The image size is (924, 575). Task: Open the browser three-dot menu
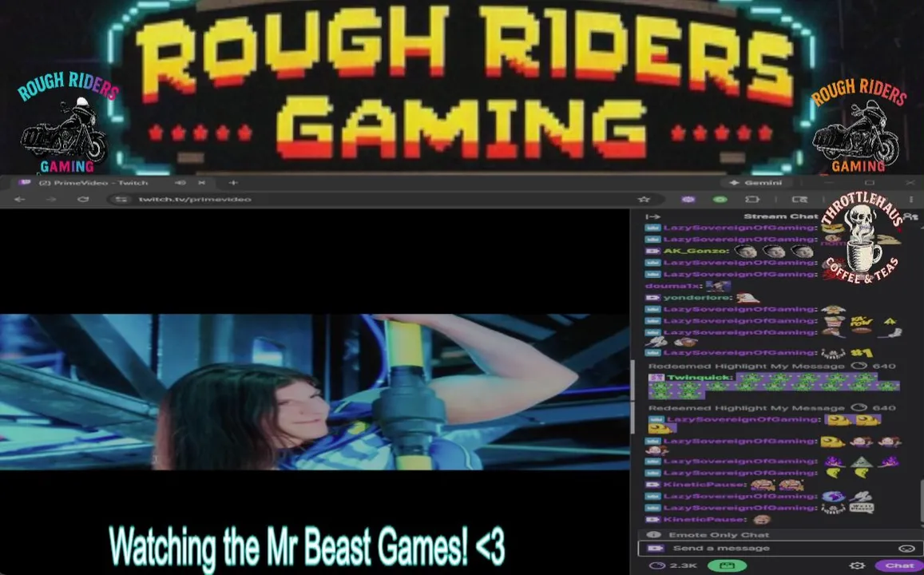[911, 200]
